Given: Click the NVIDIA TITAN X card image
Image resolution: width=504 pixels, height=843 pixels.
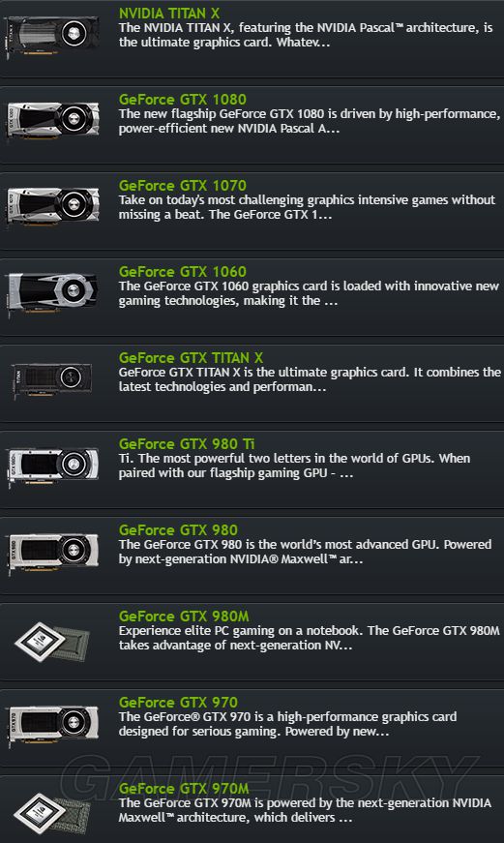Looking at the screenshot, I should [52, 36].
